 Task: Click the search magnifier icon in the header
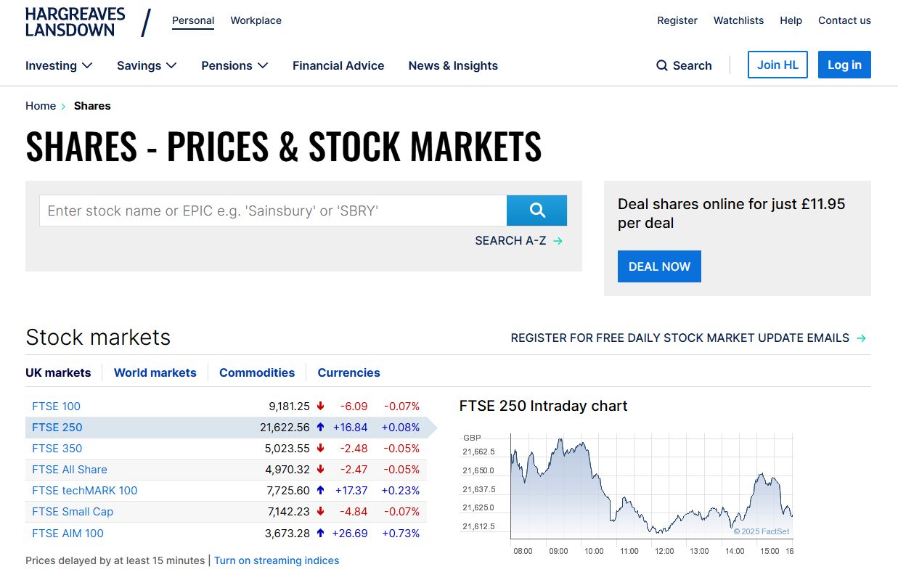pyautogui.click(x=662, y=65)
